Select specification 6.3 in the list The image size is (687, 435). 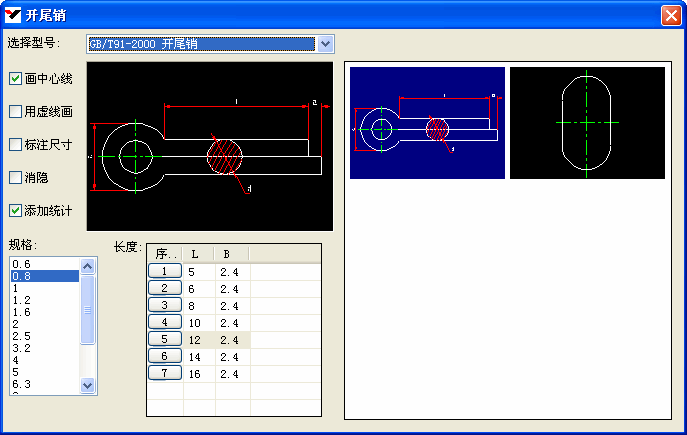[x=45, y=384]
